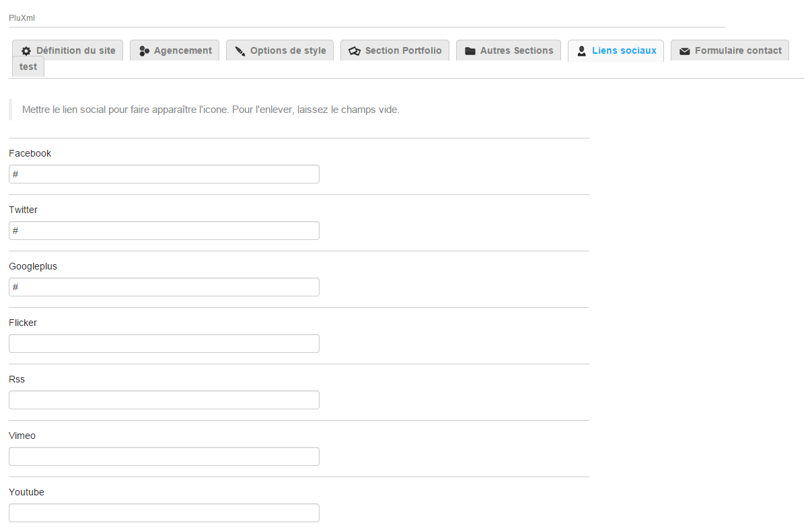
Task: Click the Vimeo link text box
Action: pyautogui.click(x=163, y=456)
